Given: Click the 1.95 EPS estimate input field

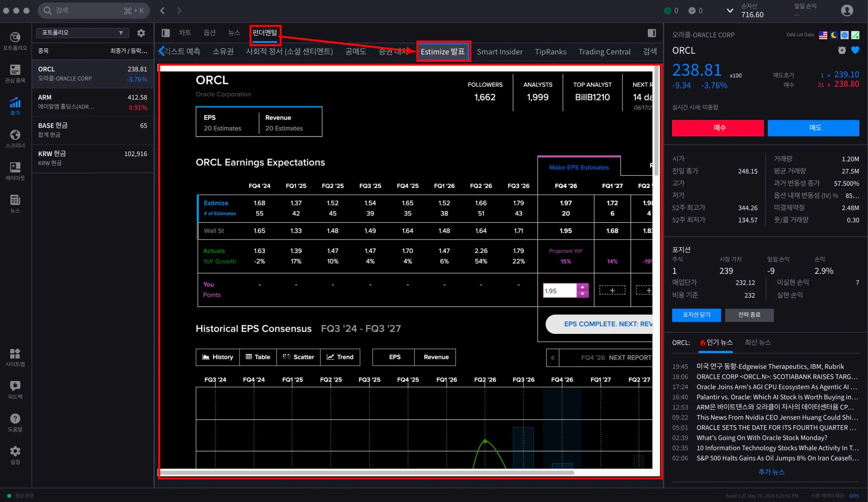Looking at the screenshot, I should click(x=560, y=291).
